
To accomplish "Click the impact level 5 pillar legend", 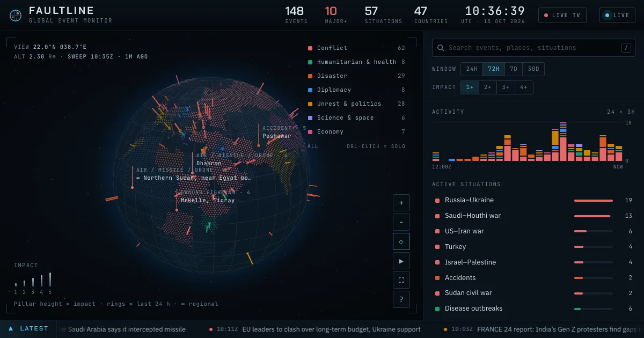I will click(x=50, y=280).
